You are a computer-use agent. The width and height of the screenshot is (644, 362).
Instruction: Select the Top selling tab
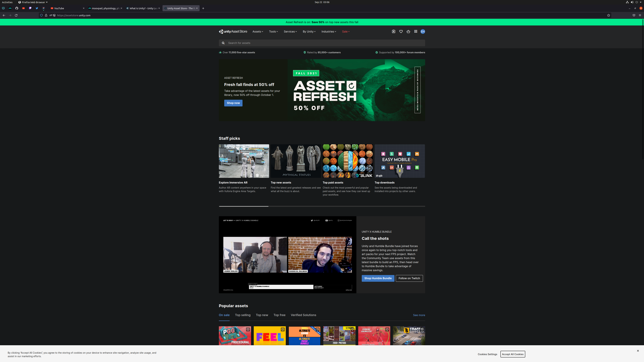(x=243, y=315)
